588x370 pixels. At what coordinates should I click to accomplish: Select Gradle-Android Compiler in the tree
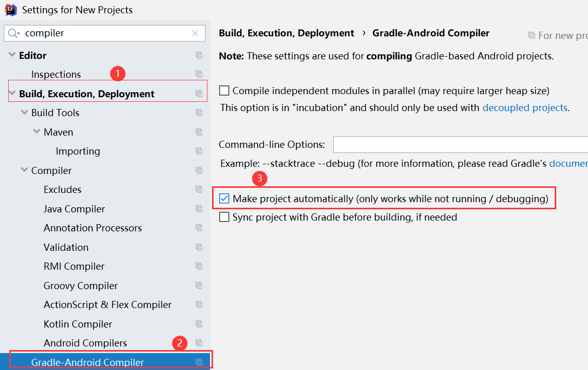[x=88, y=362]
